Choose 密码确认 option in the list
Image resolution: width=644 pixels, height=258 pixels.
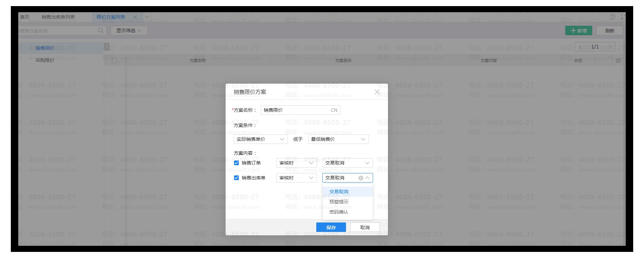click(339, 212)
